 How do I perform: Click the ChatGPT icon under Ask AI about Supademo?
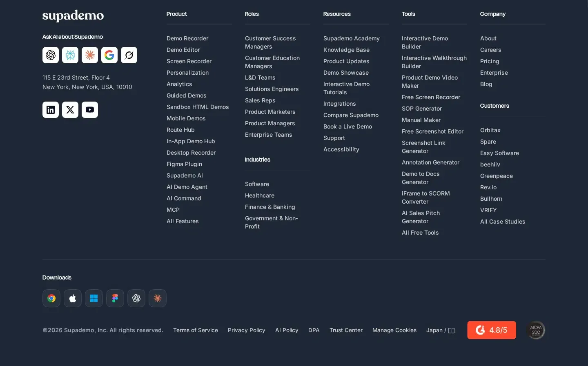pyautogui.click(x=51, y=55)
